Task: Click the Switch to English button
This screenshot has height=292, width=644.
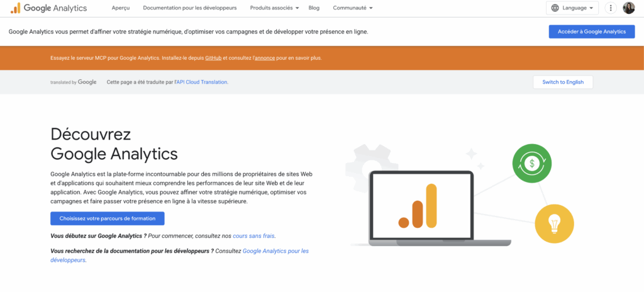Action: 563,82
